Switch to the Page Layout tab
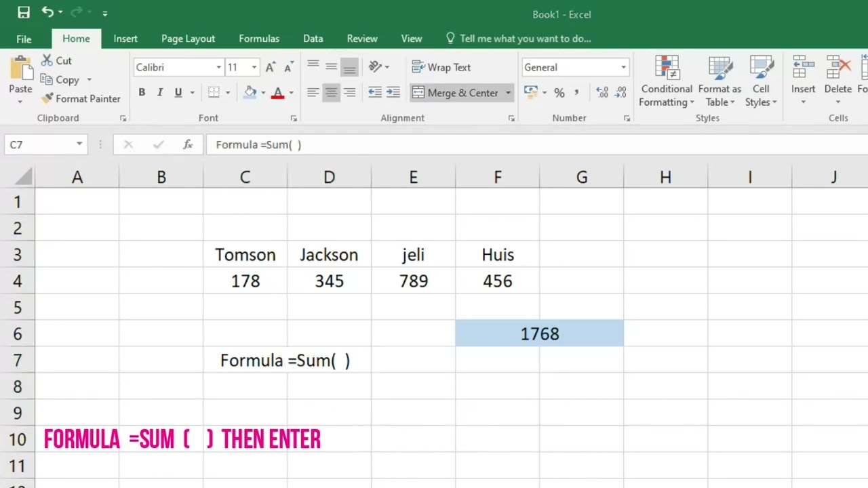Screen dimensions: 868x488 [188, 39]
